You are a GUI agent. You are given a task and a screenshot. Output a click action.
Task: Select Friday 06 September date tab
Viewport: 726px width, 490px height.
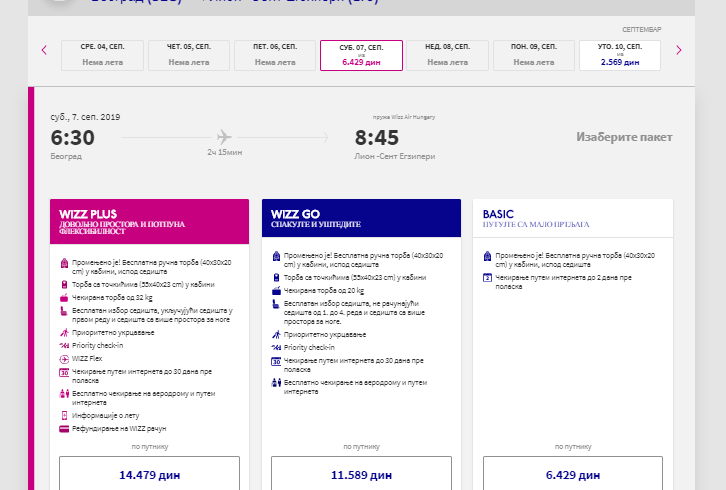[x=275, y=55]
